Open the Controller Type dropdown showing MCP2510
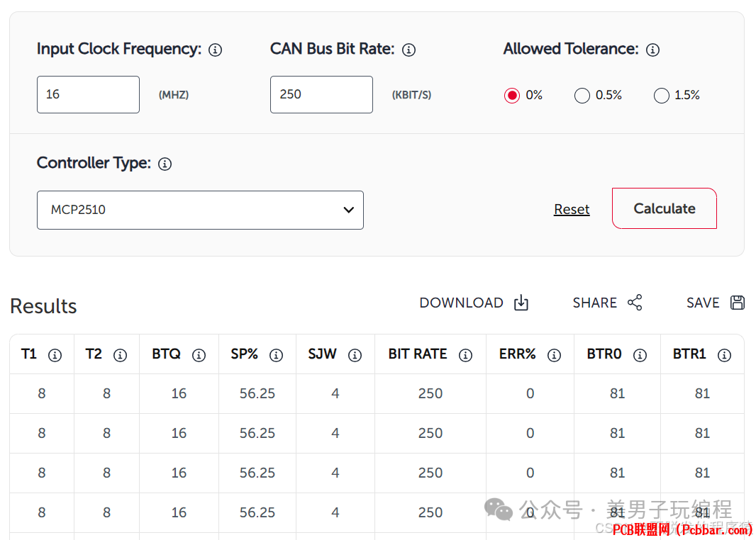The height and width of the screenshot is (540, 756). [200, 210]
